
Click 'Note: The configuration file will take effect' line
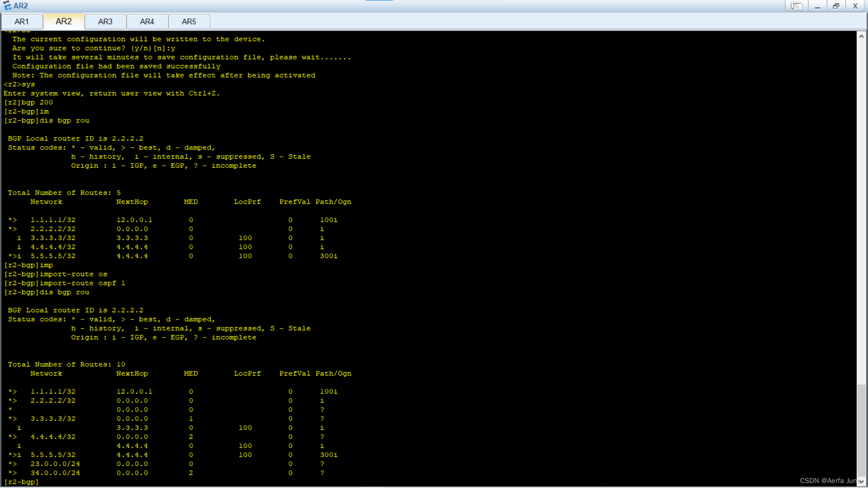click(164, 75)
